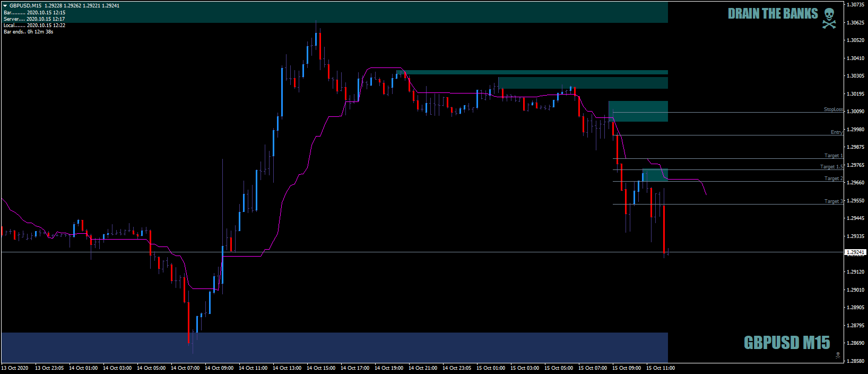Click the '13 Oct 2020' time axis label

click(15, 368)
